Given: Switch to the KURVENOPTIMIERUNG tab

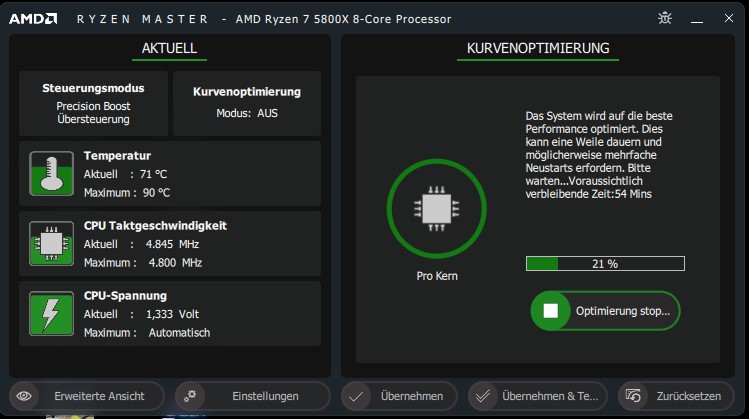Looking at the screenshot, I should pyautogui.click(x=538, y=48).
